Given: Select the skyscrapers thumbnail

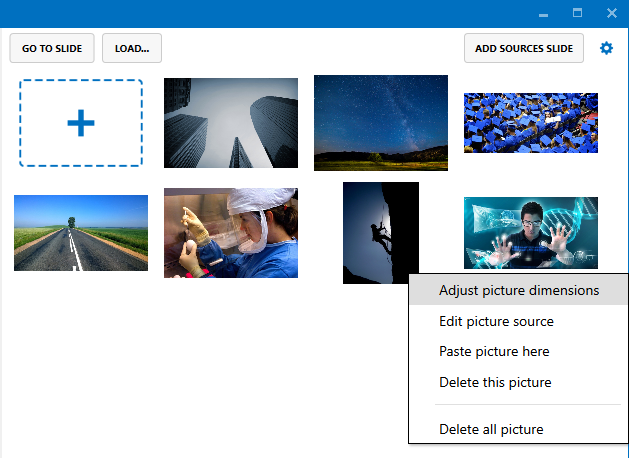Looking at the screenshot, I should (x=231, y=123).
